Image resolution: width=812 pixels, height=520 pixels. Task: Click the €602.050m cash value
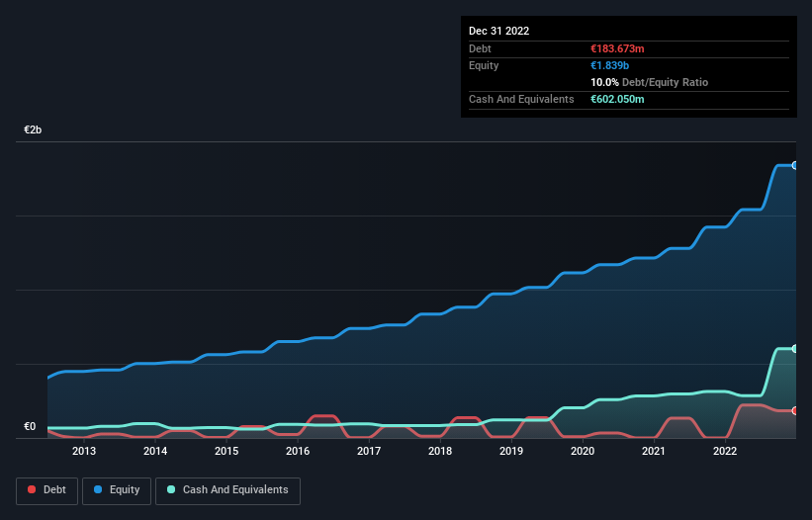point(617,99)
